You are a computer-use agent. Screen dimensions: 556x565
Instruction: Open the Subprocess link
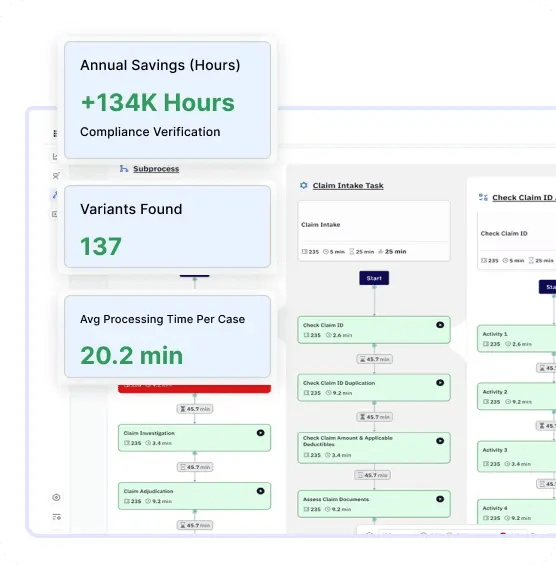tap(156, 169)
